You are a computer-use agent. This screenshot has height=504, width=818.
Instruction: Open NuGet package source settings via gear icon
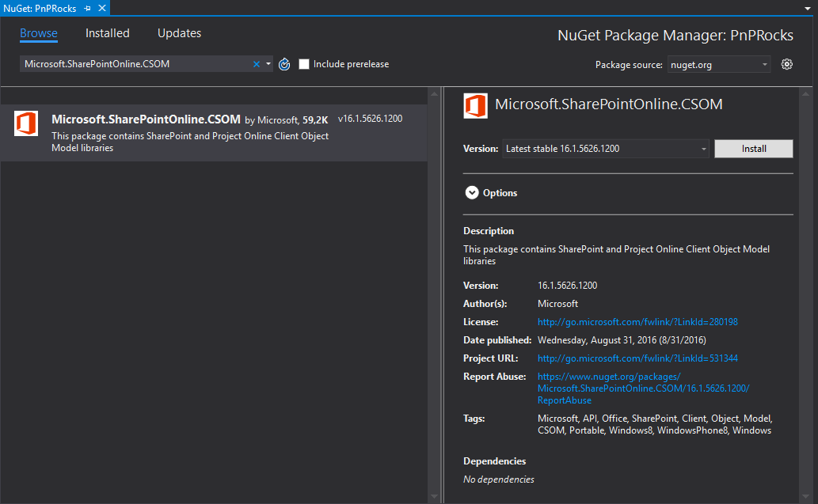(x=786, y=64)
